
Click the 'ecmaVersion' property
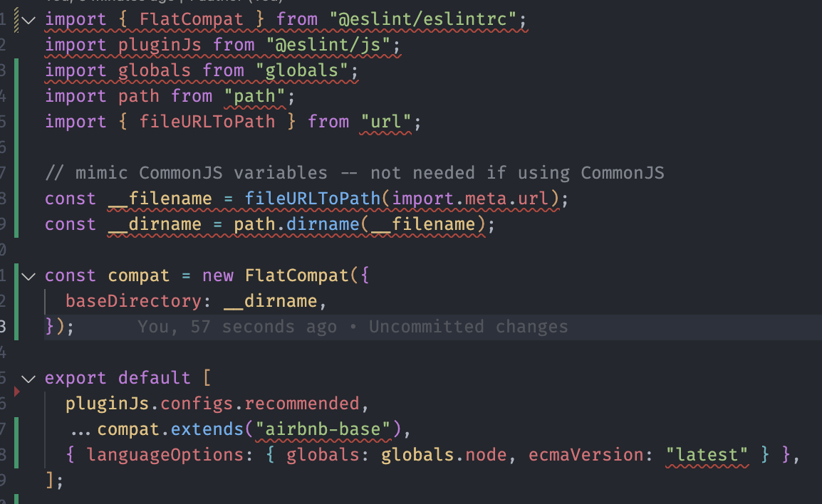586,455
